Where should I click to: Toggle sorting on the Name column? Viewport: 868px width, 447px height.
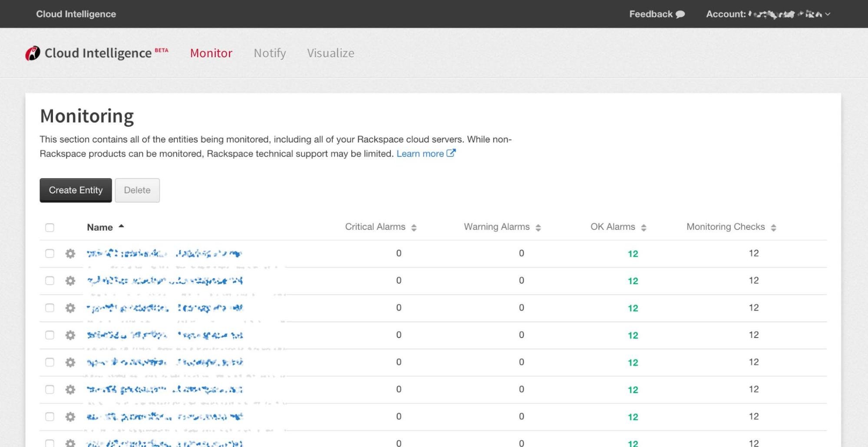click(104, 227)
